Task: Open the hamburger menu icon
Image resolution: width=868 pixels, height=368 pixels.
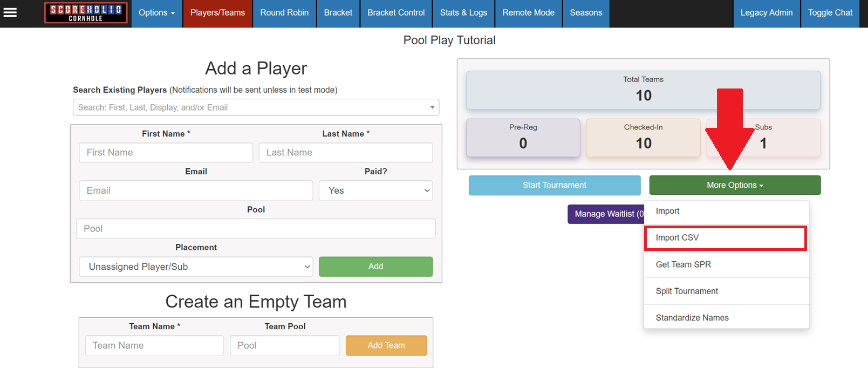Action: pos(10,12)
